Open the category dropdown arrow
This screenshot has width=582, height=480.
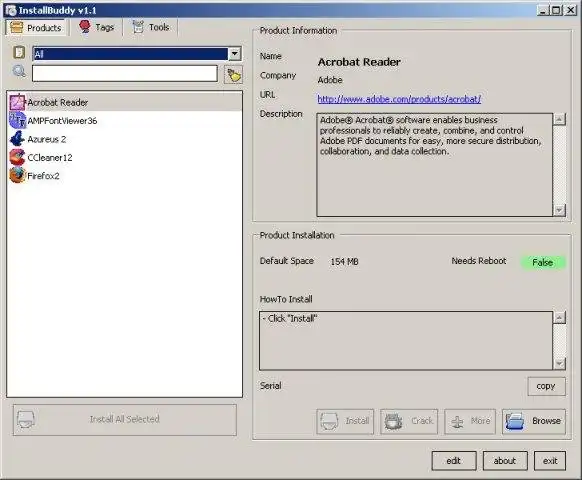pyautogui.click(x=234, y=54)
